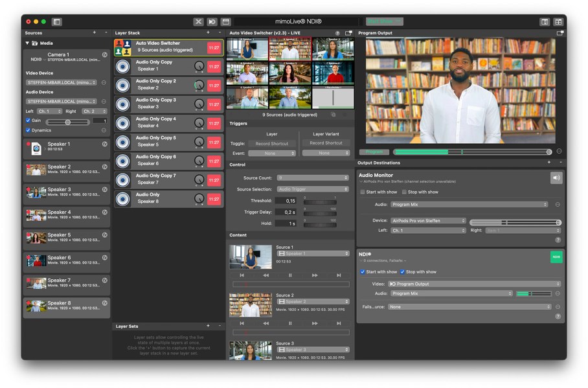Open the Audio Monitor Program Mix dropdown
Viewport: 588px width, 388px height.
click(x=469, y=205)
